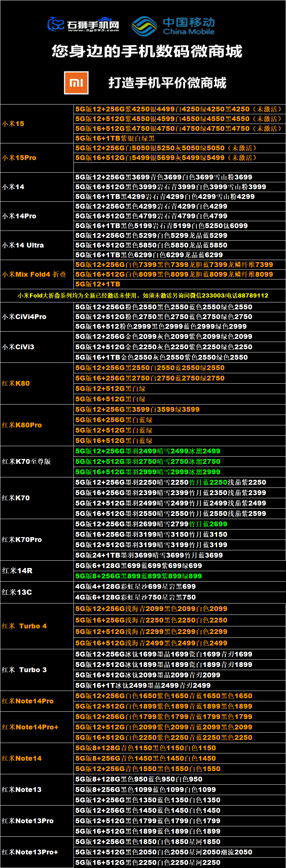
Task: Select the 打造手机平价微商城 slogan text
Action: (x=167, y=83)
